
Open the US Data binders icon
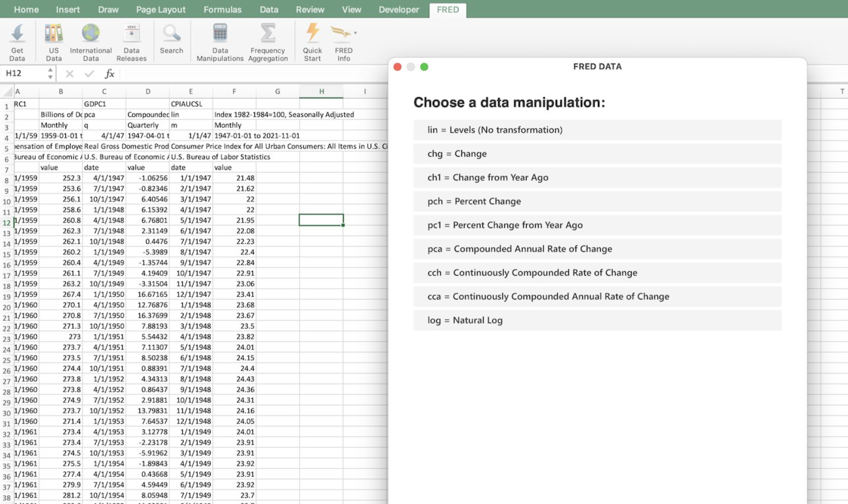coord(54,41)
